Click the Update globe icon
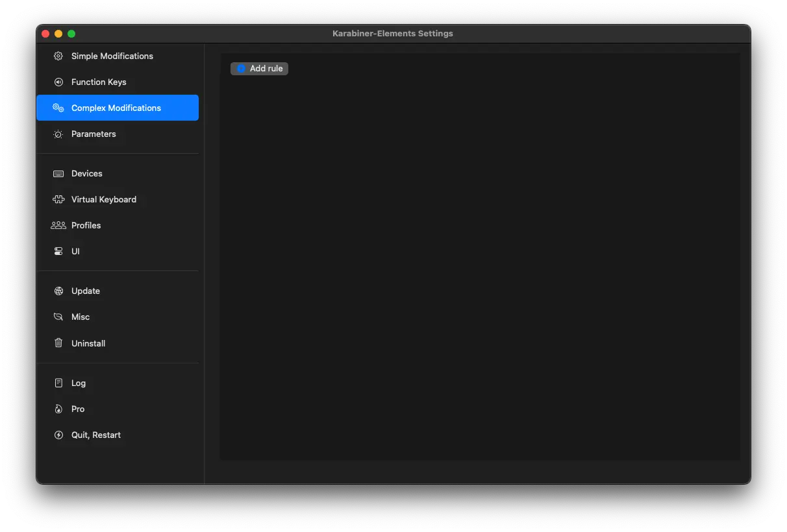Viewport: 787px width, 532px height. [x=58, y=291]
